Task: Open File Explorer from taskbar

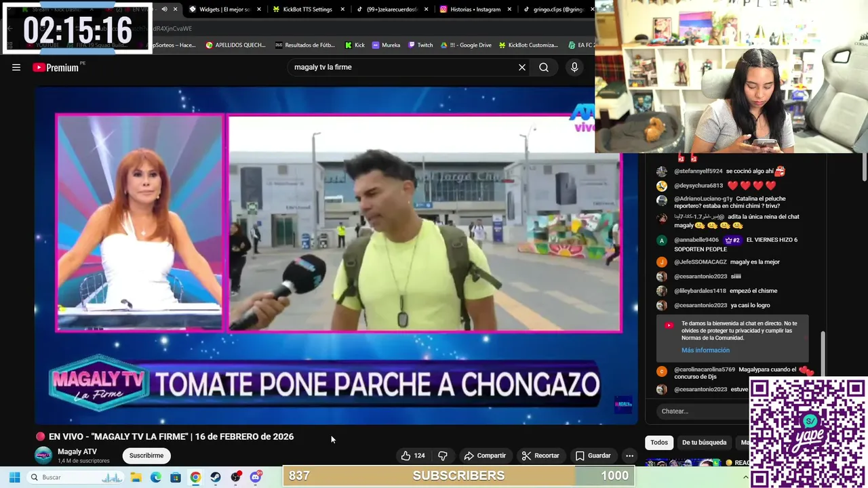Action: 136,477
